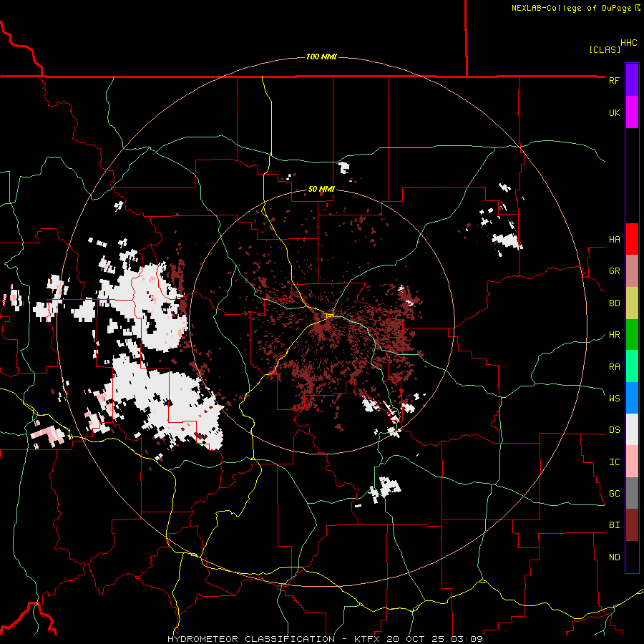Click the IC legend label
Viewport: 644px width, 644px height.
click(x=614, y=462)
